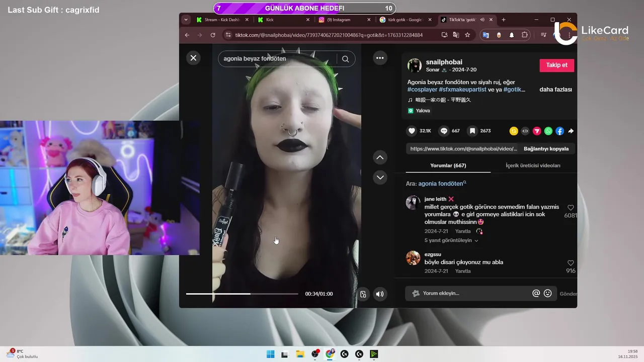Image resolution: width=644 pixels, height=362 pixels.
Task: Click the share arrow icon for more options
Action: click(x=571, y=131)
